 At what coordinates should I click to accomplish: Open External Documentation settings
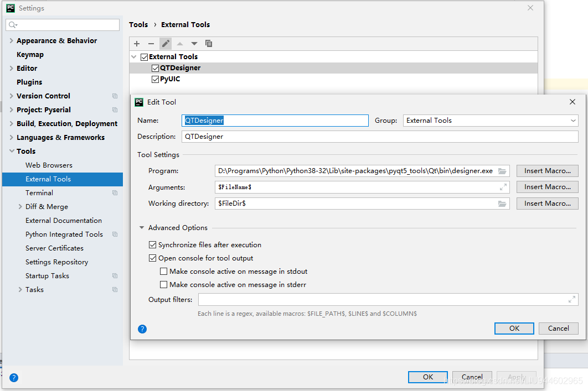(x=64, y=221)
